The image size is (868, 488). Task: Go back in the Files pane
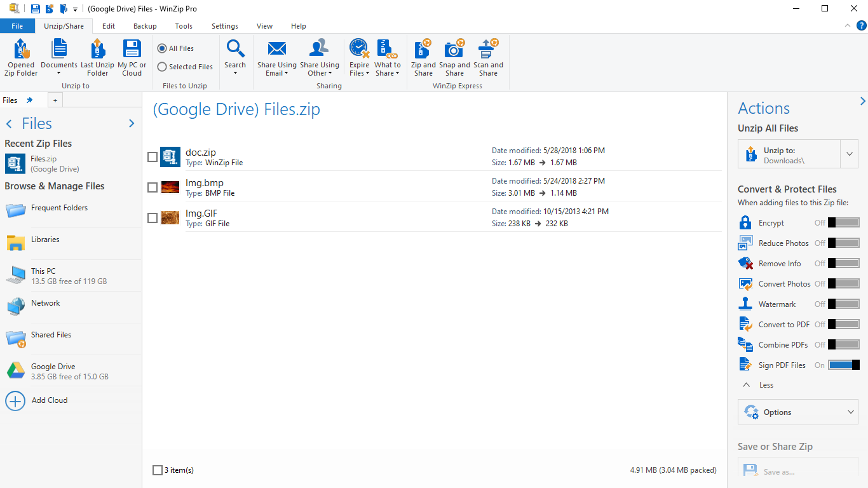(x=9, y=124)
